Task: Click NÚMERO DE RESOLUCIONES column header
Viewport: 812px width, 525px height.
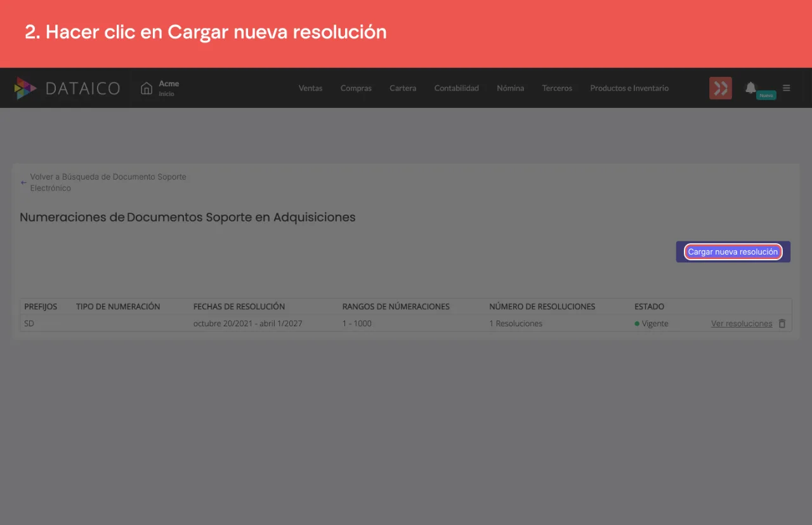Action: pos(542,307)
